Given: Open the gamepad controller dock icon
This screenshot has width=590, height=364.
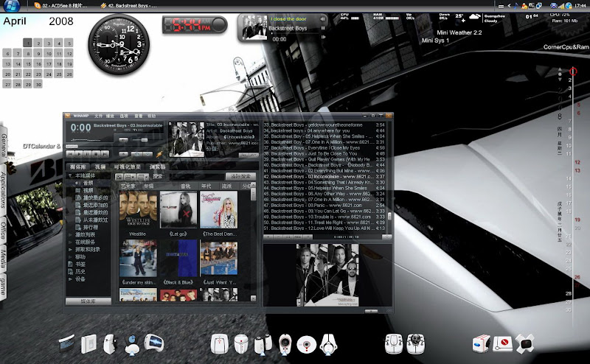Looking at the screenshot, I should point(394,343).
